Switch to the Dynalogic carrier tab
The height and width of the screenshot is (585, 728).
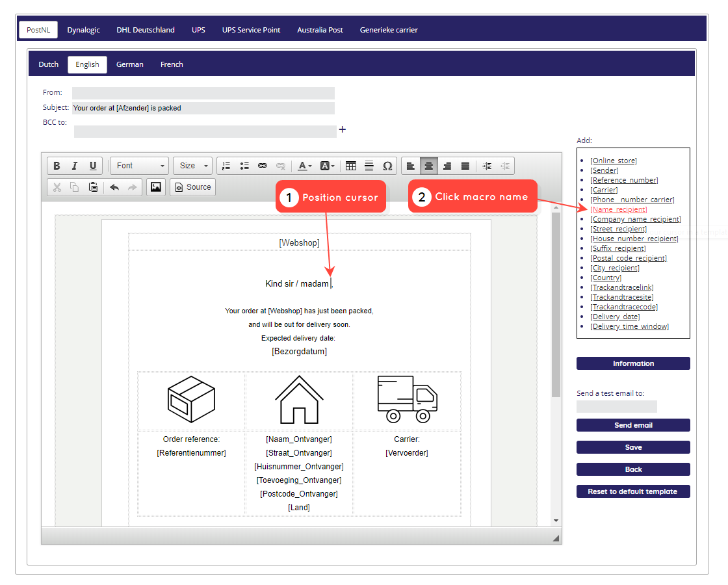coord(84,30)
